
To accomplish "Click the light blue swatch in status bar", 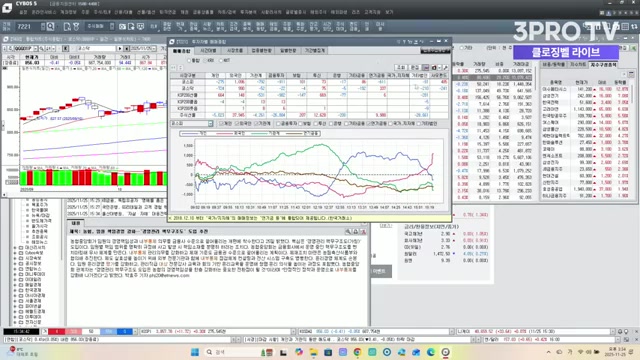I will pos(108,331).
